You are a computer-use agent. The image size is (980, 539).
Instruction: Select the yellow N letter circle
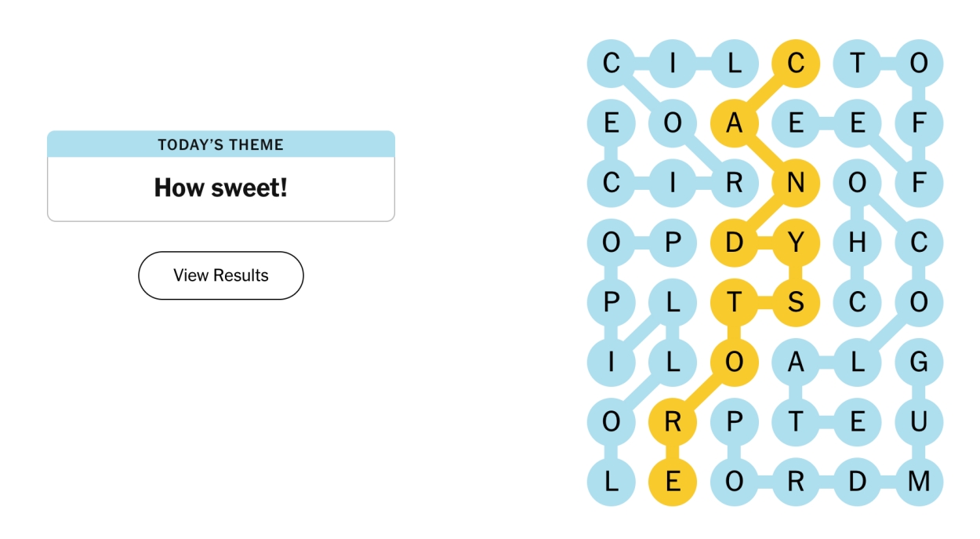[x=793, y=182]
